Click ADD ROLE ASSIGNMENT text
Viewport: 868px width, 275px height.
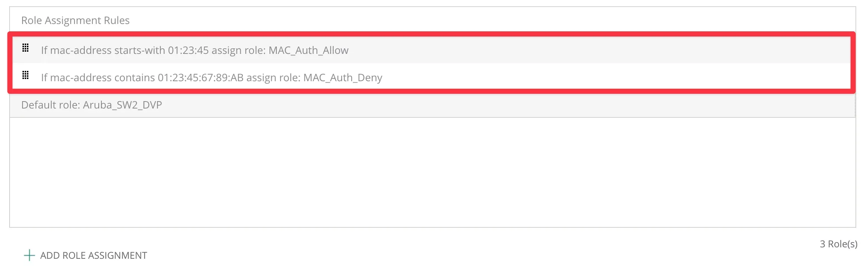[x=94, y=255]
